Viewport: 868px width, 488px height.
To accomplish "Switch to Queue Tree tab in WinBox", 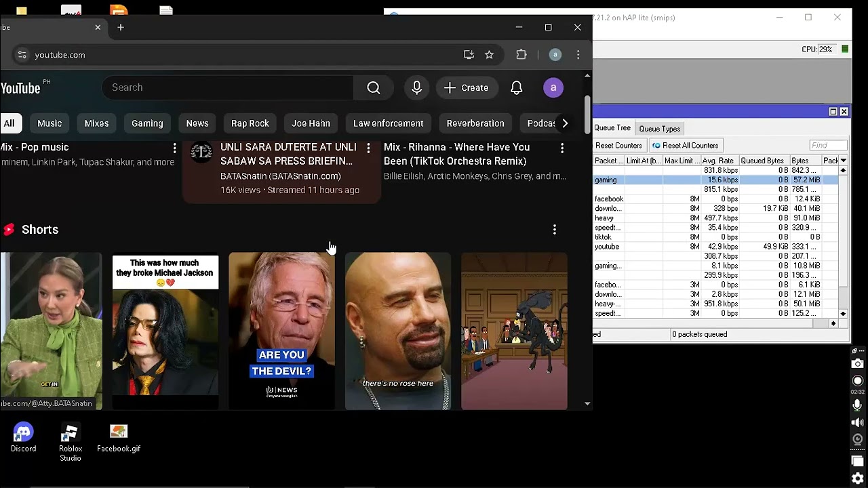I will pos(612,128).
